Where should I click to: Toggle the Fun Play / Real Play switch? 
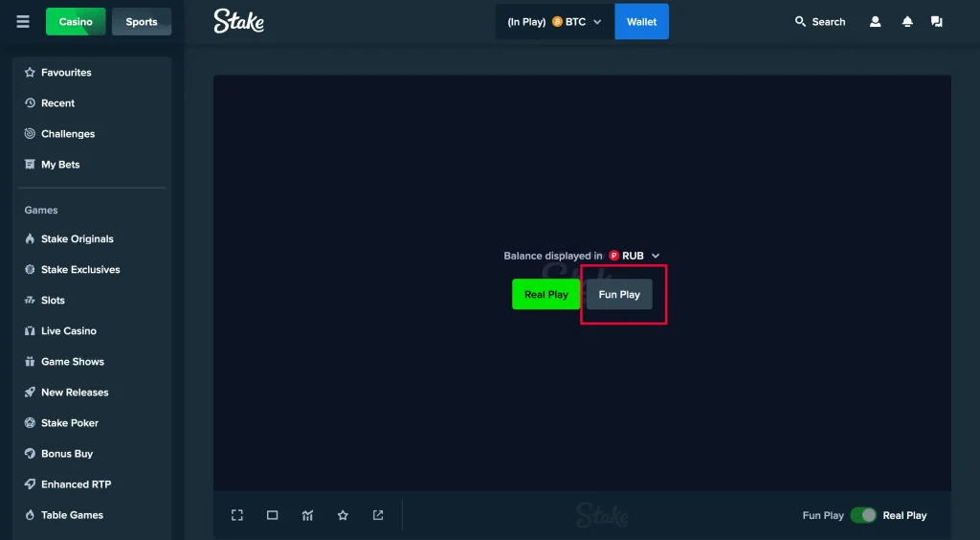click(863, 515)
